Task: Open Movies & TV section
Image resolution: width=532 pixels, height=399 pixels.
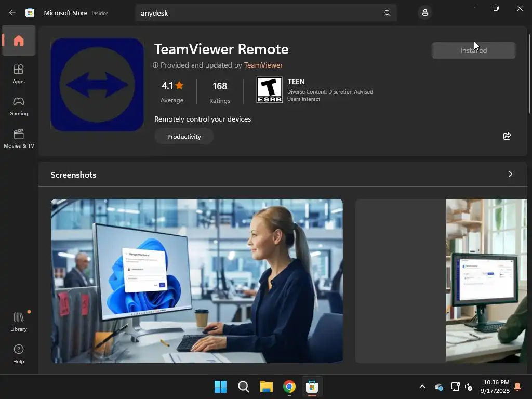Action: pyautogui.click(x=19, y=138)
